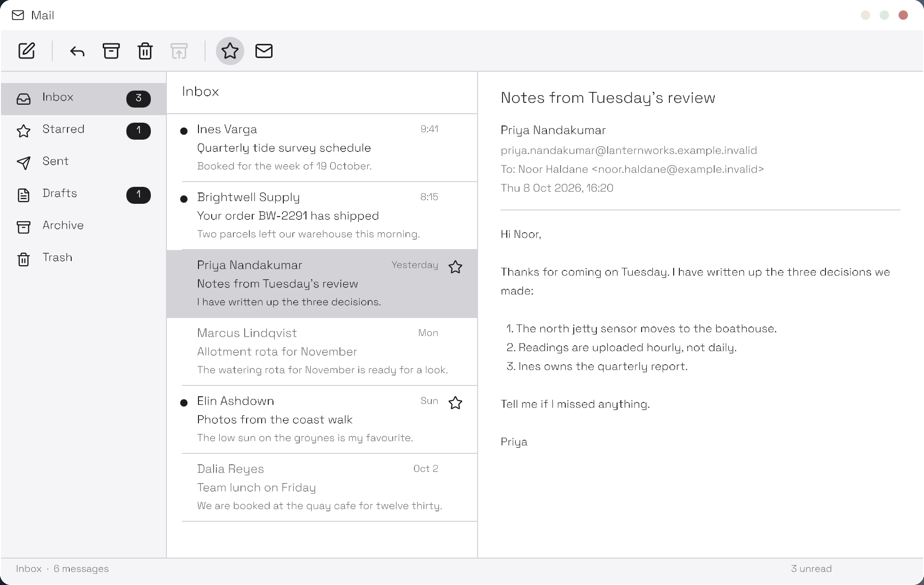The width and height of the screenshot is (924, 585).
Task: Open the Trash folder
Action: [x=83, y=259]
